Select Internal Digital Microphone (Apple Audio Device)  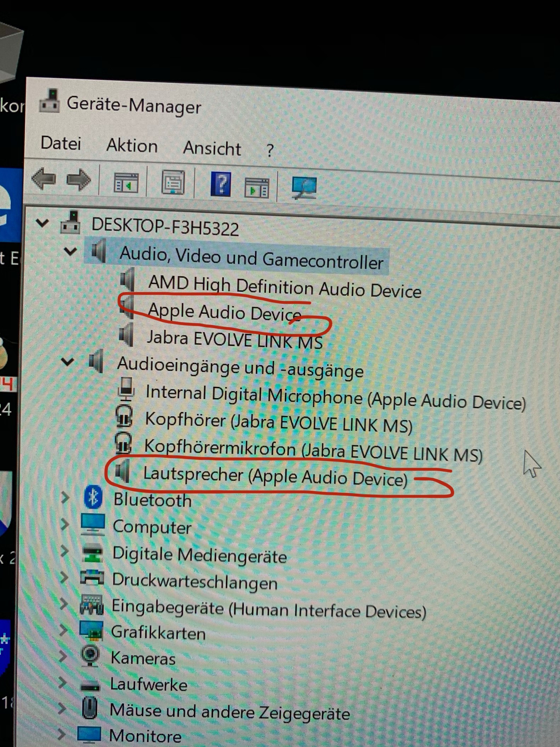tap(336, 397)
